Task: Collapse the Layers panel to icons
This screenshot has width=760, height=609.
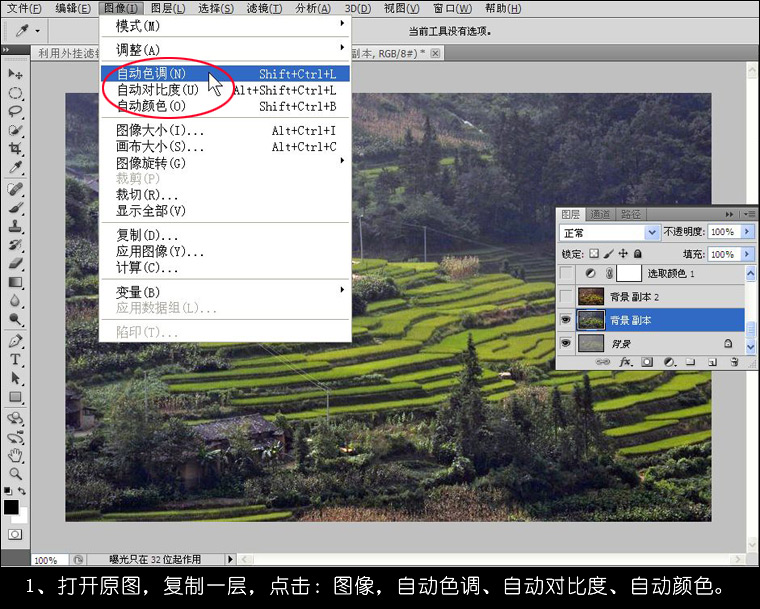Action: [x=729, y=214]
